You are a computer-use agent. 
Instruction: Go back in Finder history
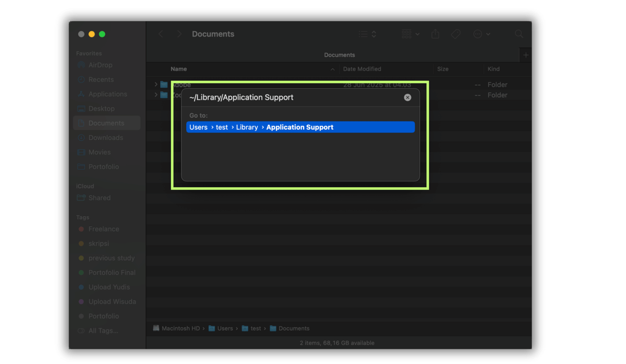161,34
